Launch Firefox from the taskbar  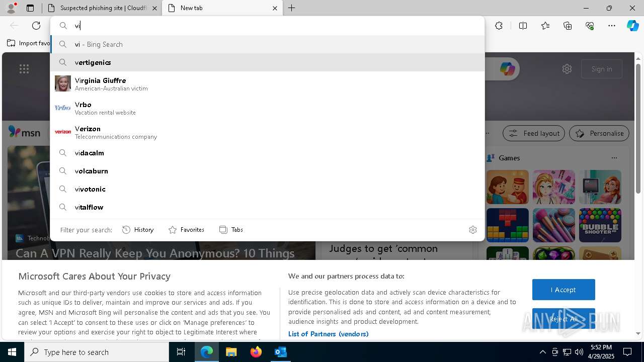(256, 352)
